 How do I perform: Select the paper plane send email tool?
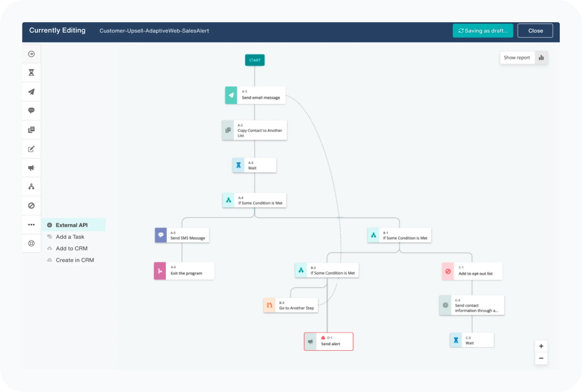[x=31, y=92]
